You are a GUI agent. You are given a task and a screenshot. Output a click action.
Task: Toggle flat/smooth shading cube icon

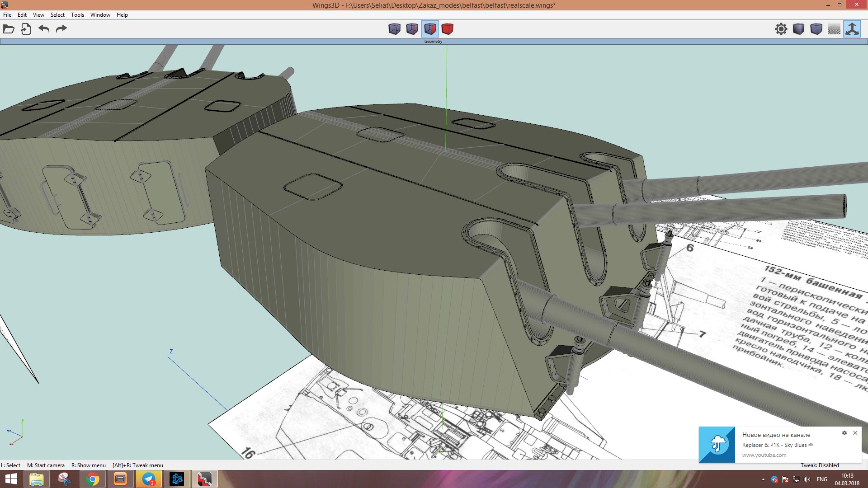pos(798,29)
